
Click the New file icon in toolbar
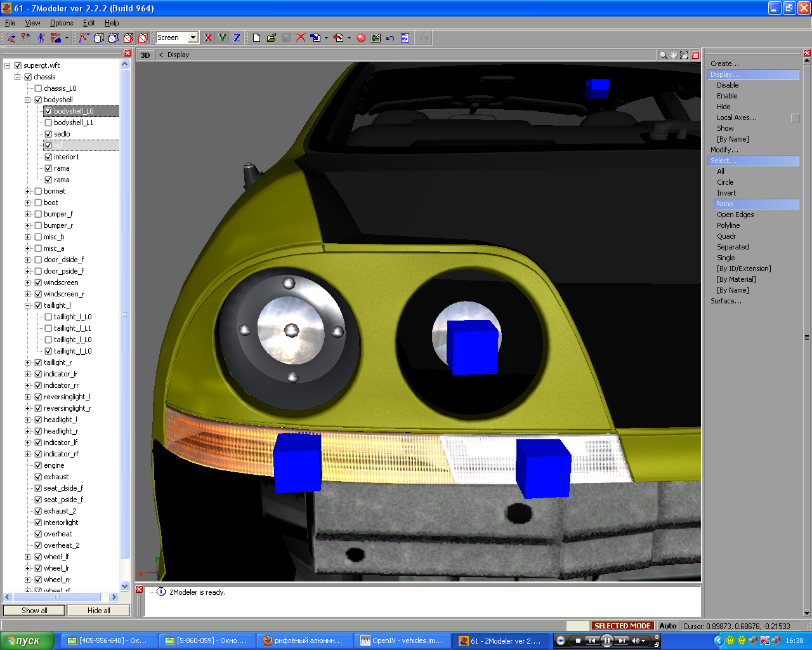click(x=256, y=38)
